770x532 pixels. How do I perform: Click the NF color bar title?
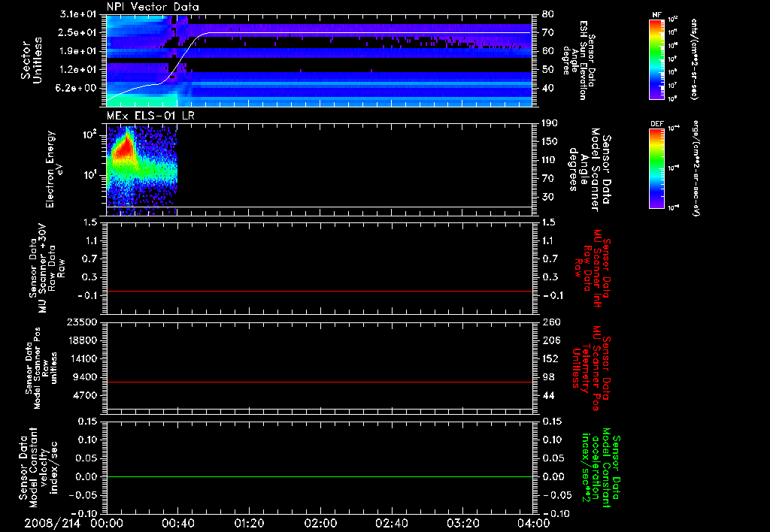(x=656, y=15)
